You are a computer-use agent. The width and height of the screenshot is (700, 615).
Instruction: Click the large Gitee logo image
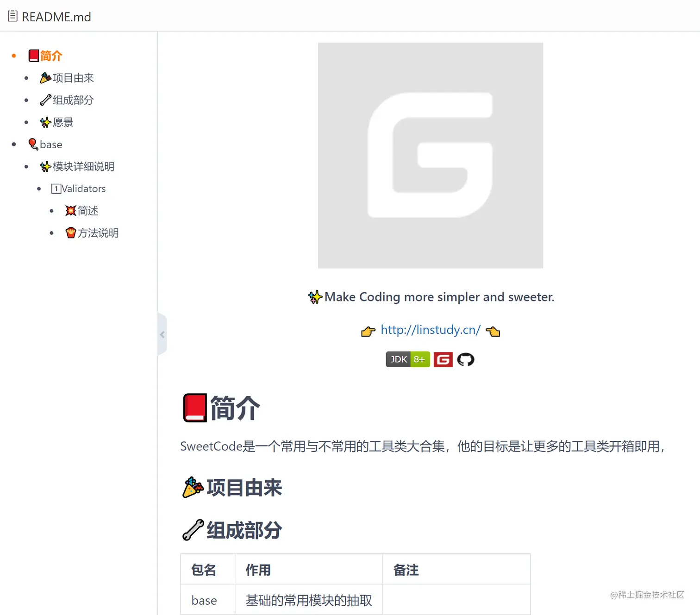[431, 156]
